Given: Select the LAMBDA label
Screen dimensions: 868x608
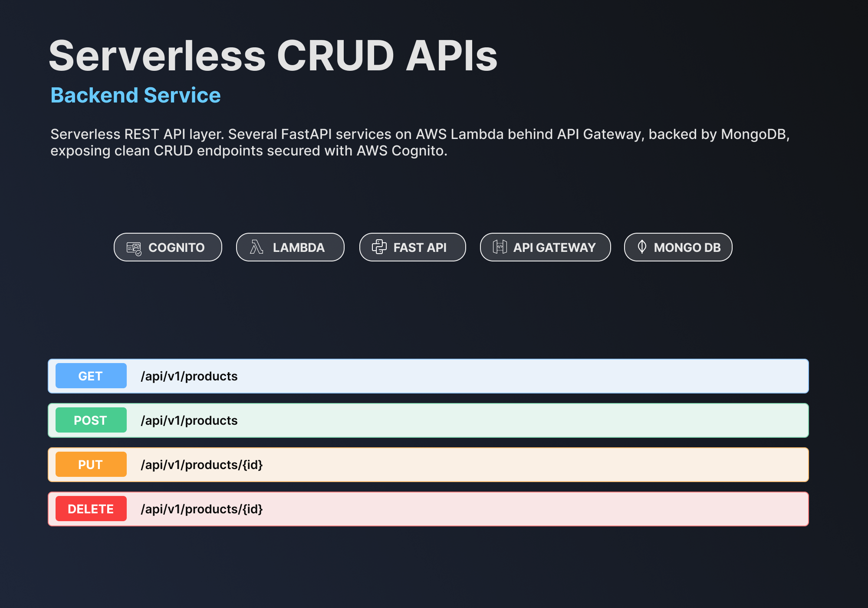Looking at the screenshot, I should coord(299,248).
